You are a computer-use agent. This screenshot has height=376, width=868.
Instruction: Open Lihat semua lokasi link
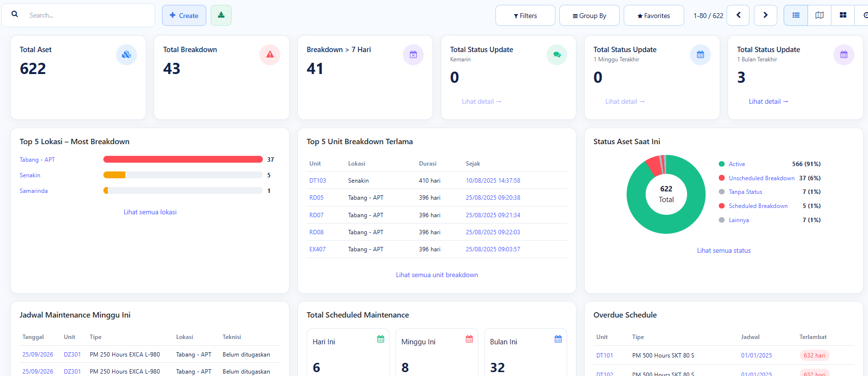point(150,212)
